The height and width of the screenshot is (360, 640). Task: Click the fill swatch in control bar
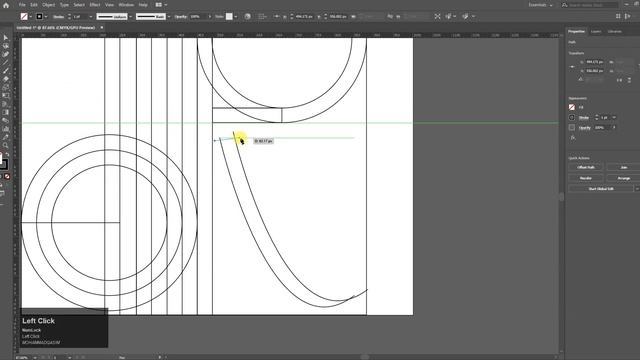24,16
